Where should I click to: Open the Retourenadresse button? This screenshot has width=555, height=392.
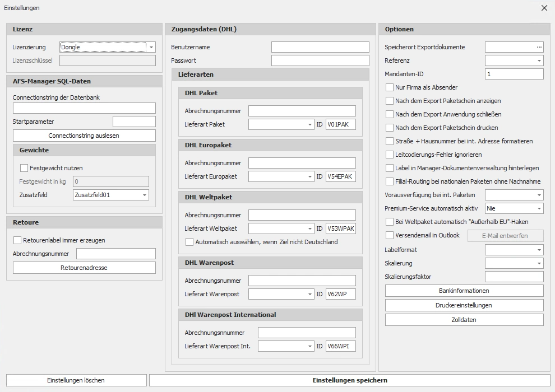(84, 268)
